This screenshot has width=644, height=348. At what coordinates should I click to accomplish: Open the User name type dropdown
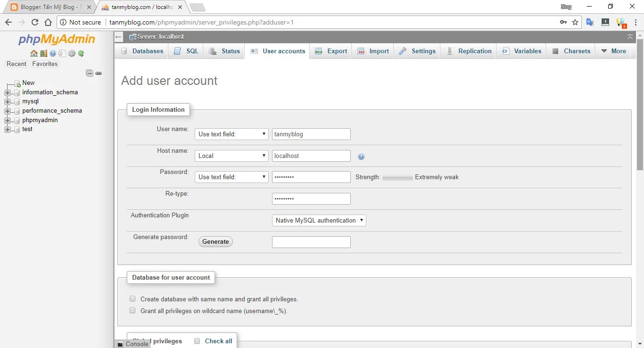(231, 134)
